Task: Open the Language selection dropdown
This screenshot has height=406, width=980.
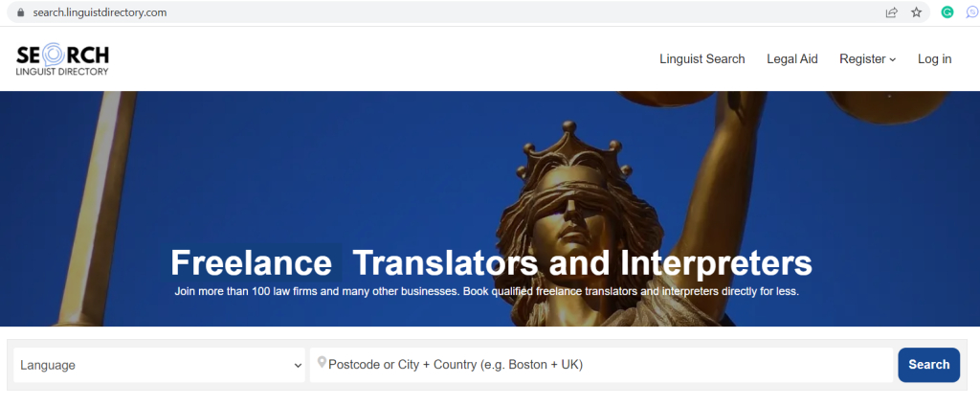Action: click(160, 365)
